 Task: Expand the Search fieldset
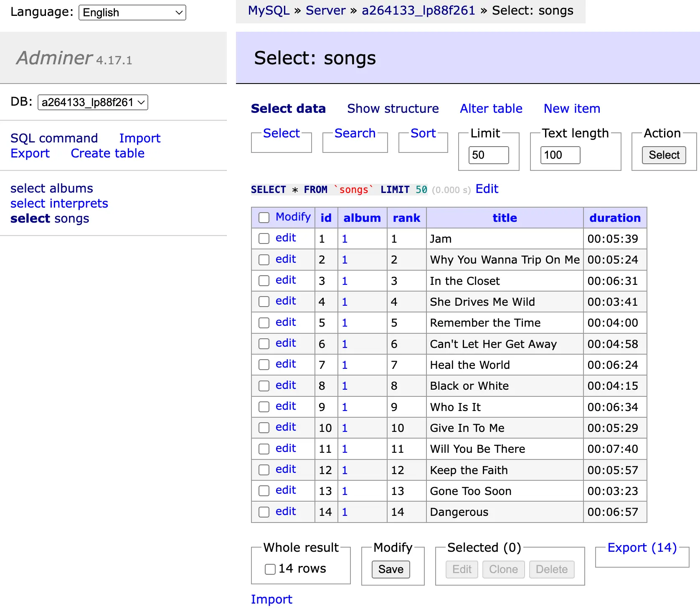click(355, 133)
